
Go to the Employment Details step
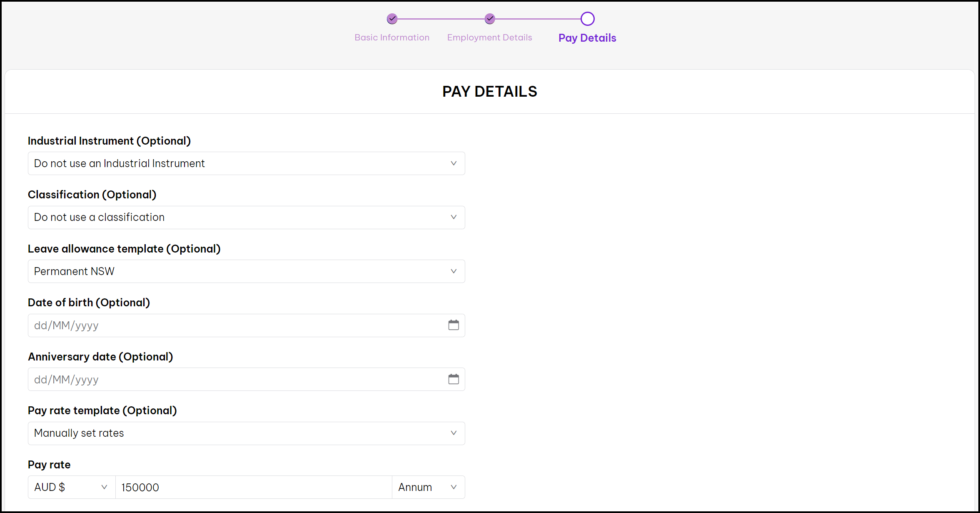click(489, 37)
